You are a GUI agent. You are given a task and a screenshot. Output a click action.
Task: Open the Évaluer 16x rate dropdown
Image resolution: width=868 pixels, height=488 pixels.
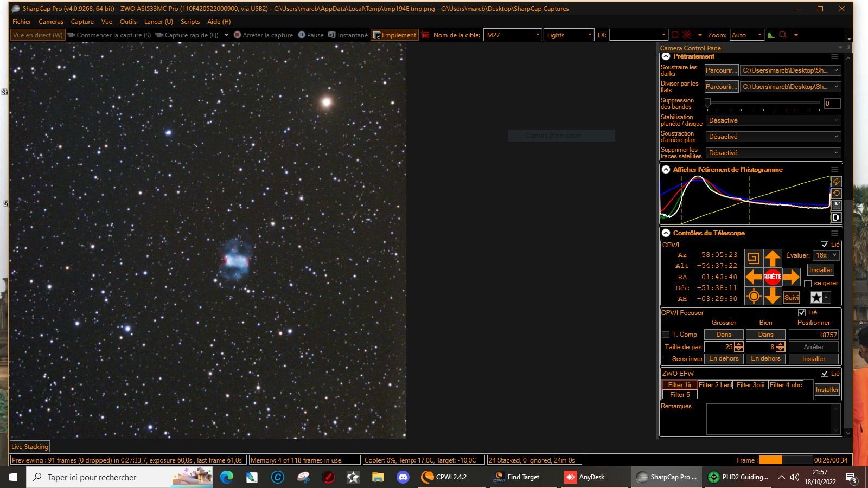tap(826, 255)
